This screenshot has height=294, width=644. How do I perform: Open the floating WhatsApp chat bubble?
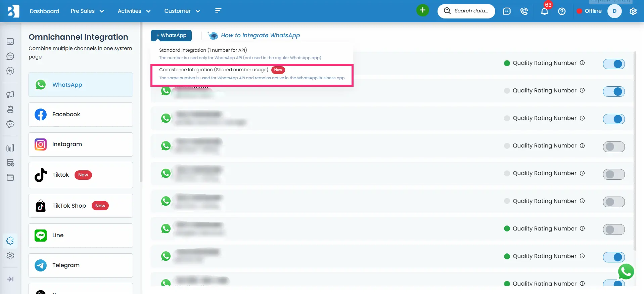[626, 271]
